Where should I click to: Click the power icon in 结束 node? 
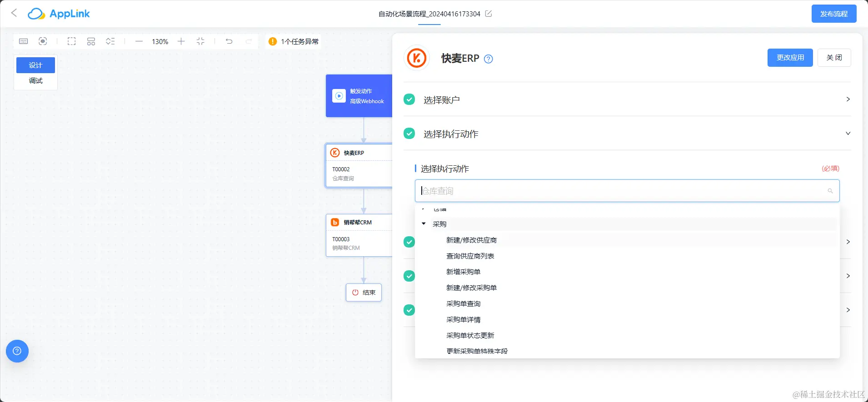point(355,293)
